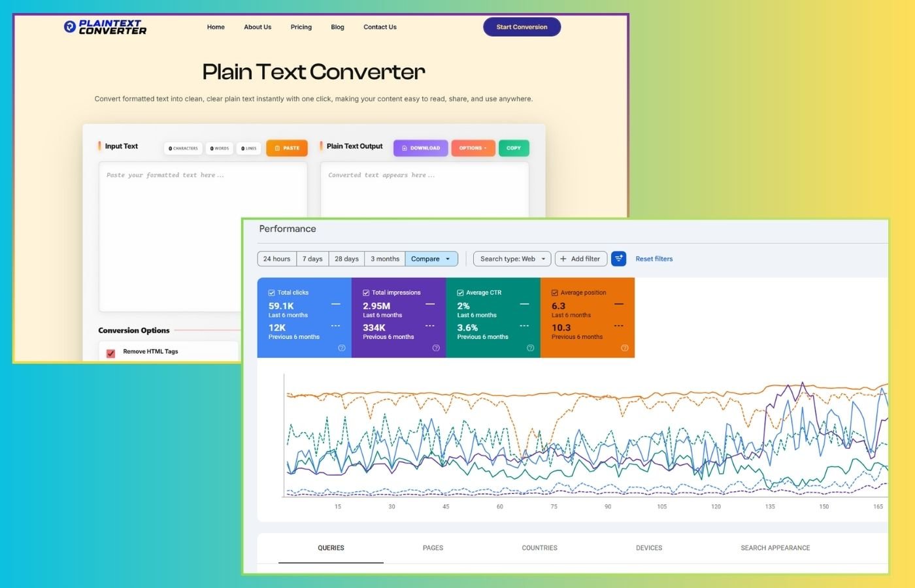Go to the Pricing page
Viewport: 915px width, 588px height.
(301, 27)
